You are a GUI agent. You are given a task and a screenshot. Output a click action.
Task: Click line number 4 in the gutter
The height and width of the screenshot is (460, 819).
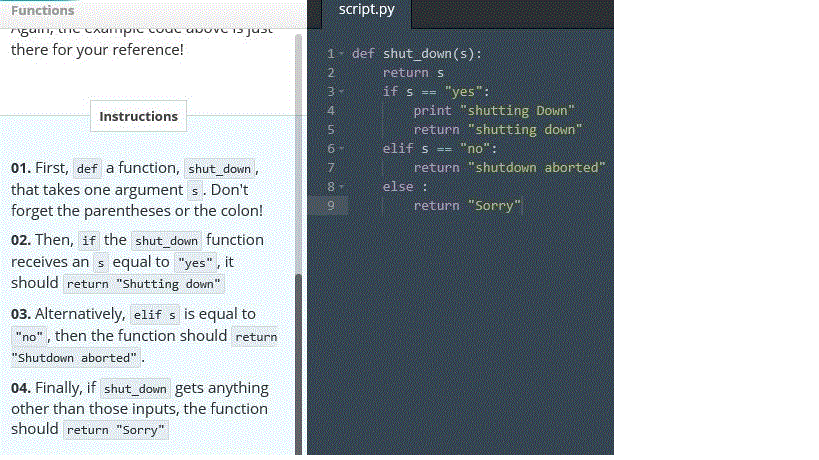329,111
